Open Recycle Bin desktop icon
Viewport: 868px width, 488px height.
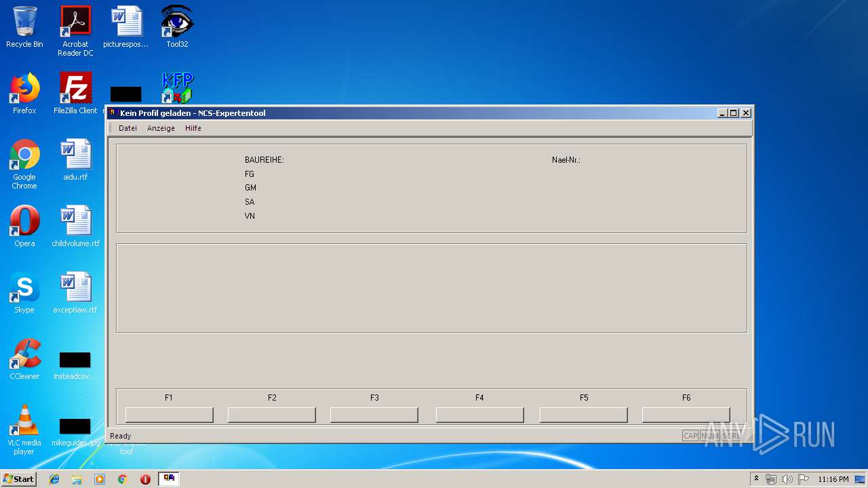[x=24, y=27]
